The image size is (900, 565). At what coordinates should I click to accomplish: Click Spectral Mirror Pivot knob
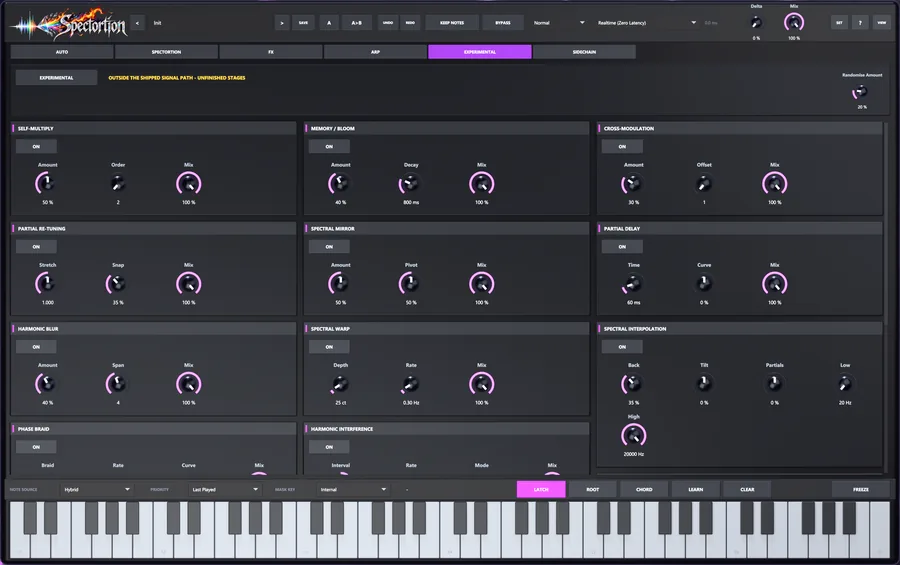click(x=410, y=284)
